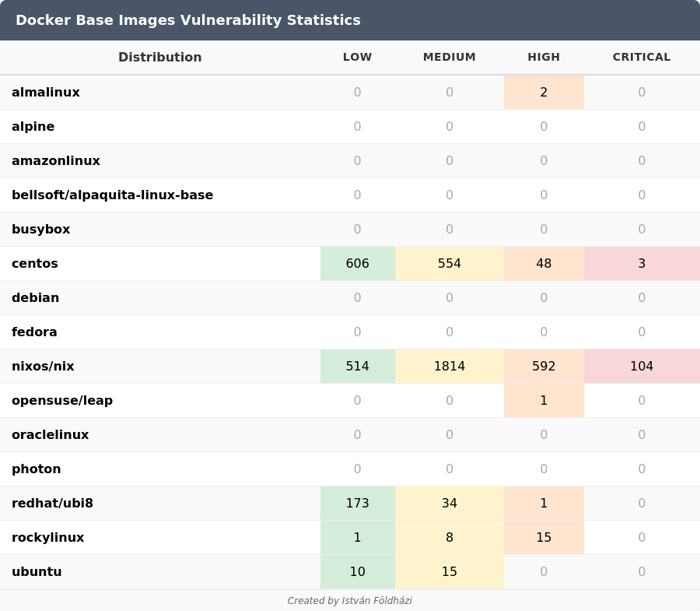700x611 pixels.
Task: Click the opensuse/leap distribution name
Action: point(62,401)
